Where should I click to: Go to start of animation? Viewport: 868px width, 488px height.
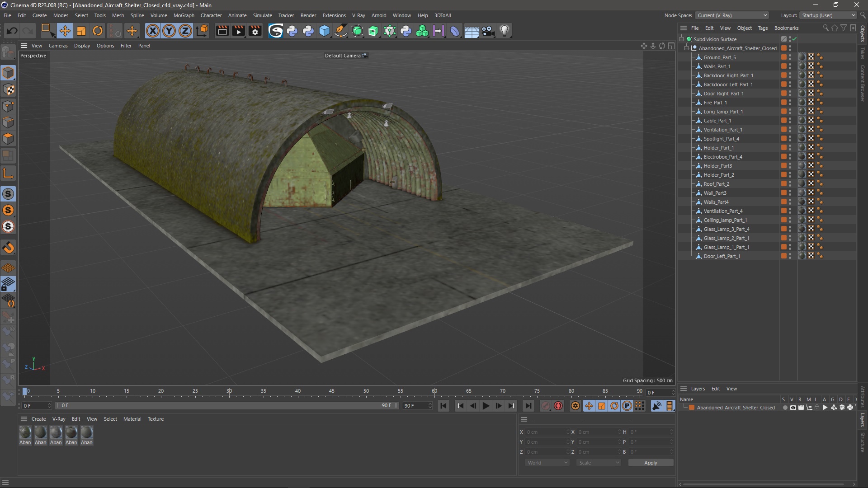[443, 406]
